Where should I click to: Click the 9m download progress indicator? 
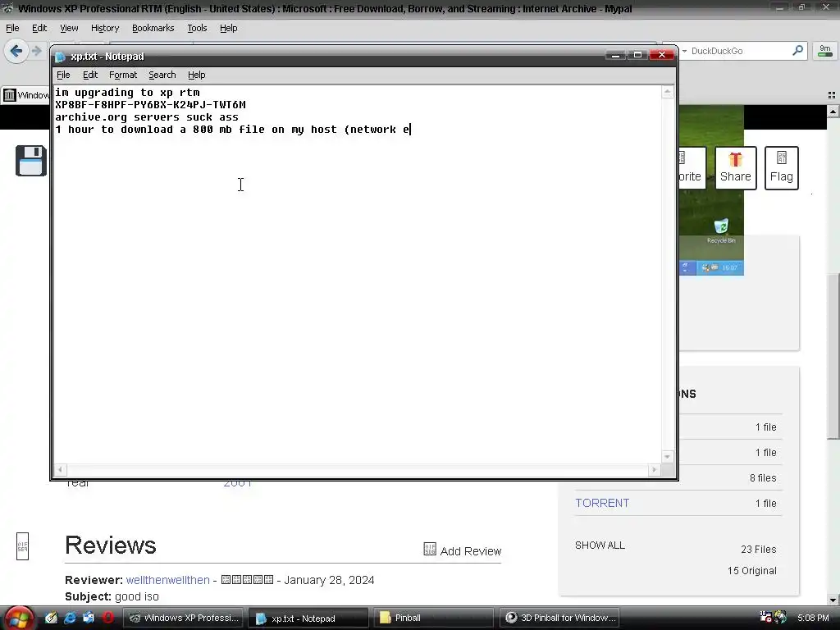825,51
